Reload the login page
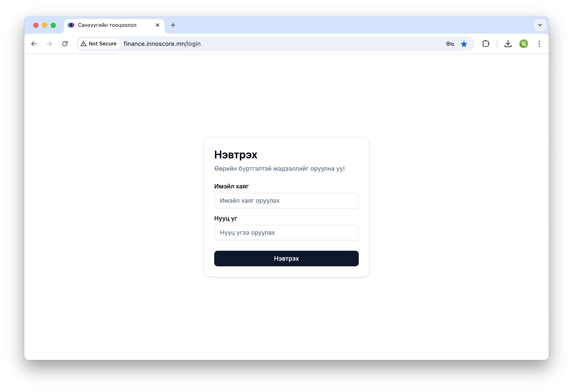The width and height of the screenshot is (573, 392). click(x=65, y=44)
